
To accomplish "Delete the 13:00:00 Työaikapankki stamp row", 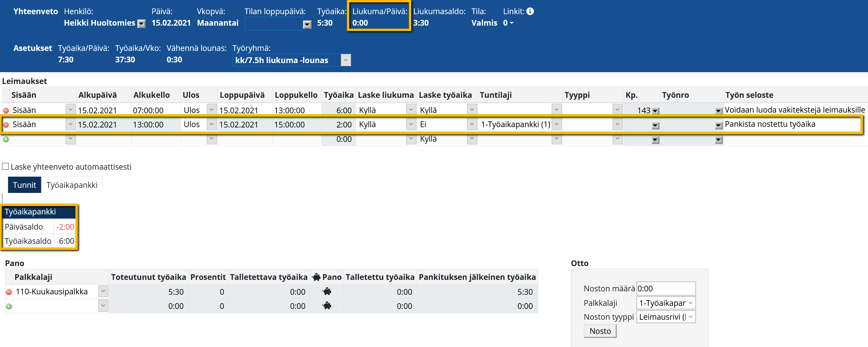I will tap(6, 125).
